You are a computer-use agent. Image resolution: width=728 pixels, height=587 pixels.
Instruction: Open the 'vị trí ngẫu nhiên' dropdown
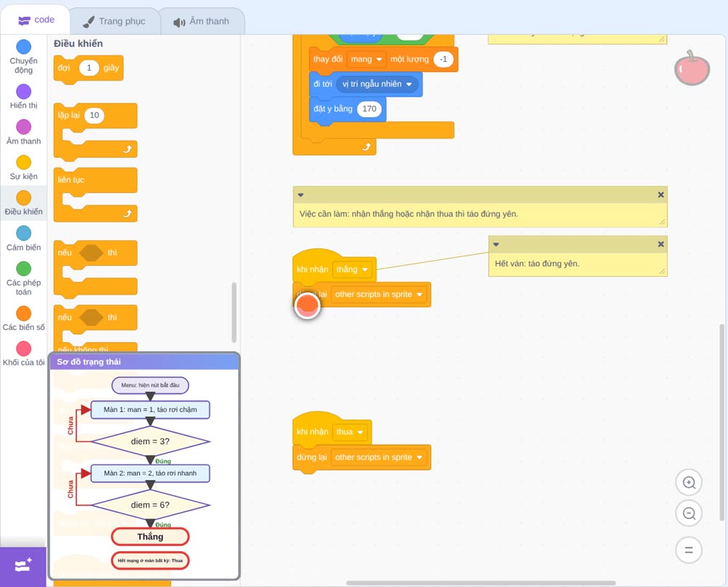tap(377, 84)
